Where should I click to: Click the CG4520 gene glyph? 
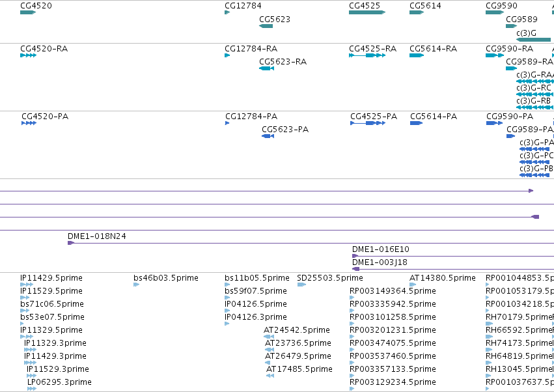[28, 12]
